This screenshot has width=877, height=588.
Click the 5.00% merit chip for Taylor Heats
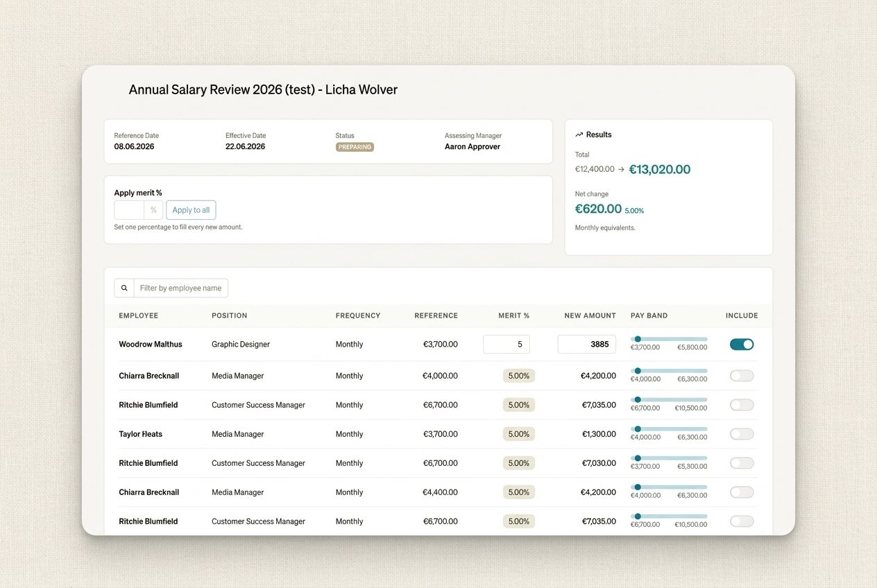pyautogui.click(x=519, y=434)
